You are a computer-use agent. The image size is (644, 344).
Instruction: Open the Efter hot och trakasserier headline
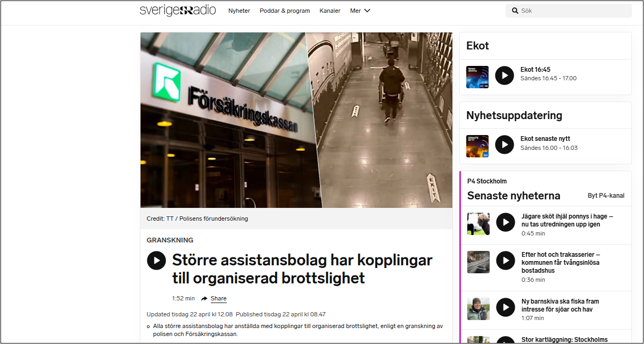click(561, 263)
